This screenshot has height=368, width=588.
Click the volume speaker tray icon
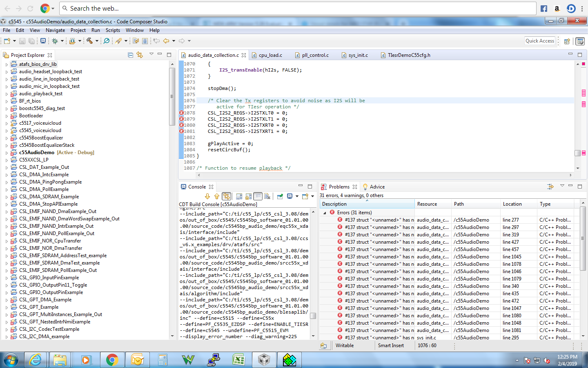point(546,361)
